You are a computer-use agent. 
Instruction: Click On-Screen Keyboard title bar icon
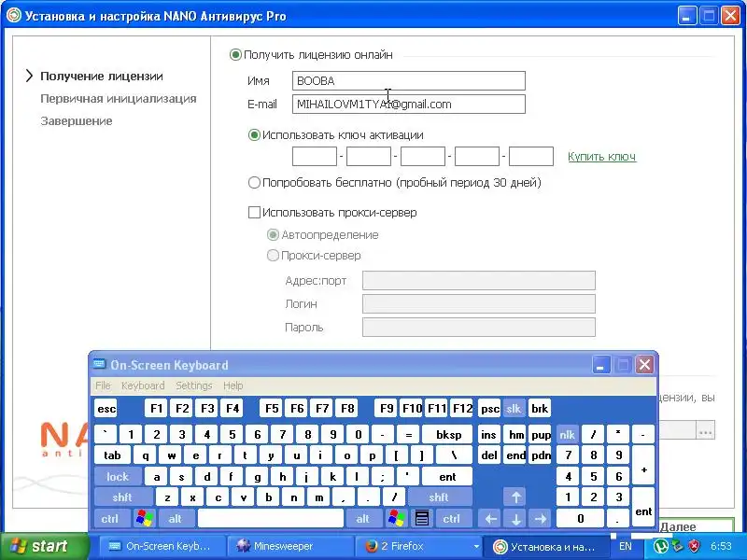coord(99,365)
